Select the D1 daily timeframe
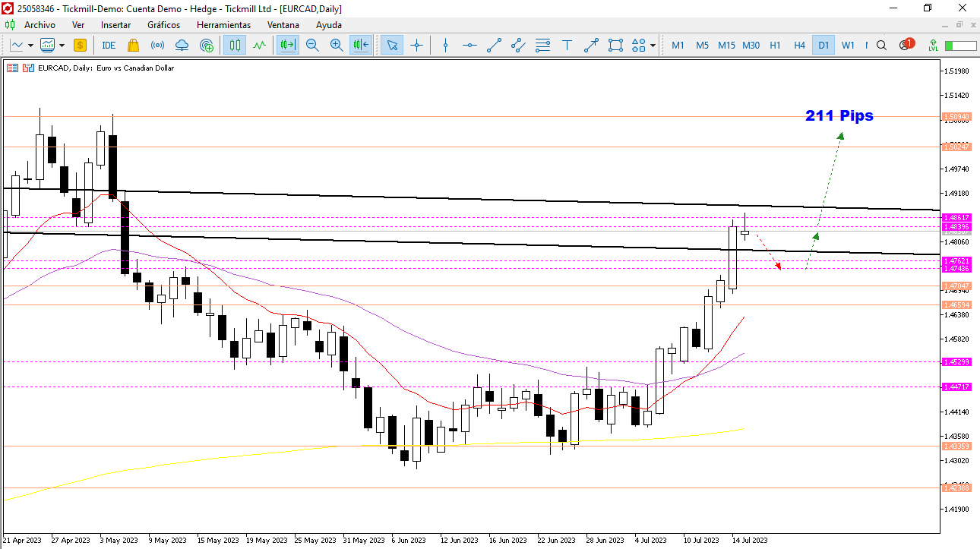 (x=824, y=46)
